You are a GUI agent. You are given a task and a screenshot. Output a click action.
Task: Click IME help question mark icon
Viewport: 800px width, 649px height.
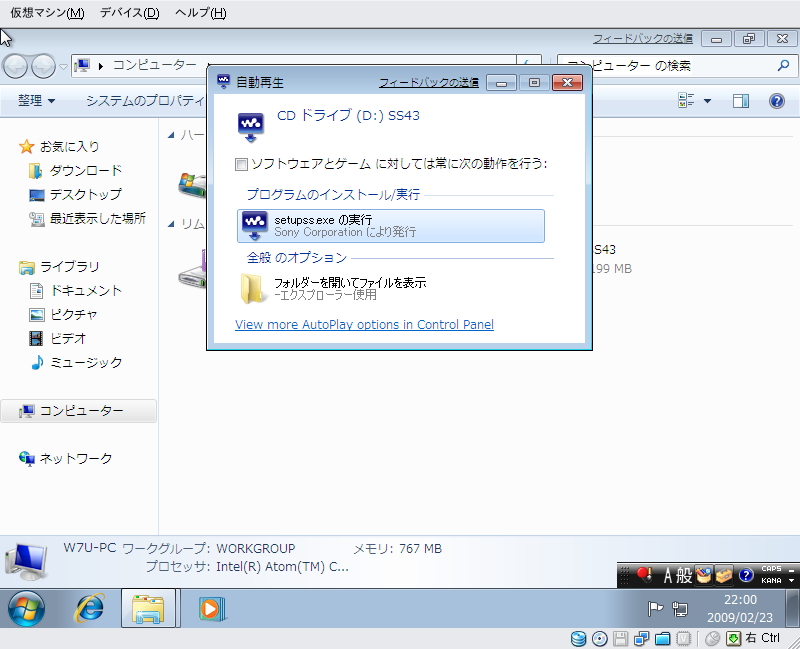coord(746,576)
